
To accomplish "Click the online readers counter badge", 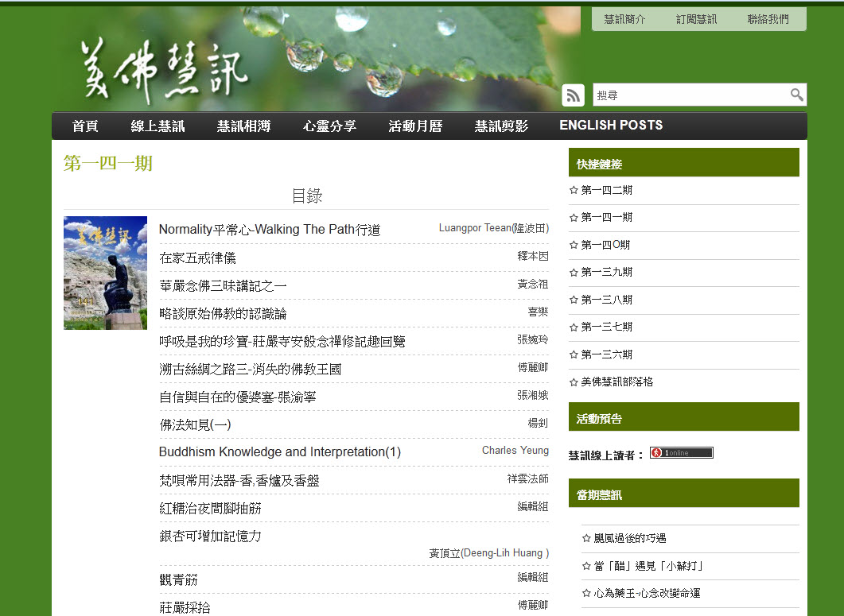I will [x=681, y=453].
